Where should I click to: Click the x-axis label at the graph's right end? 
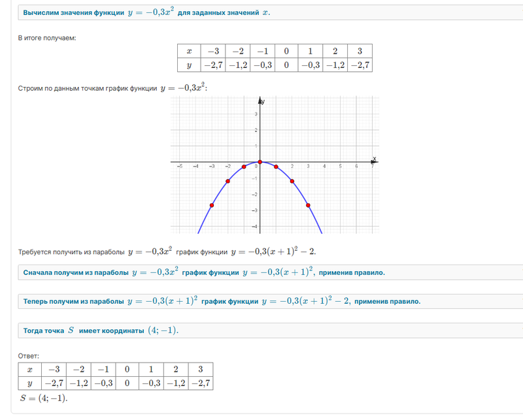(x=374, y=158)
